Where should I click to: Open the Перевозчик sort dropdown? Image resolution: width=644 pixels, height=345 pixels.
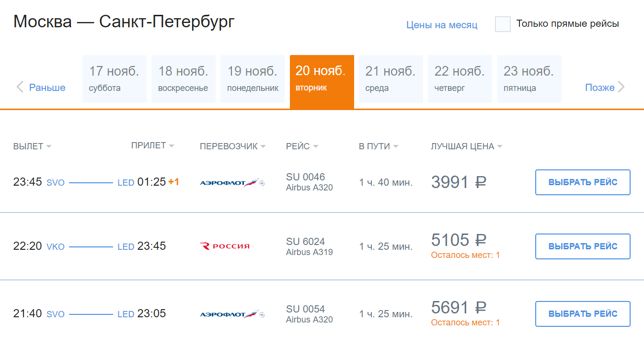click(x=232, y=146)
